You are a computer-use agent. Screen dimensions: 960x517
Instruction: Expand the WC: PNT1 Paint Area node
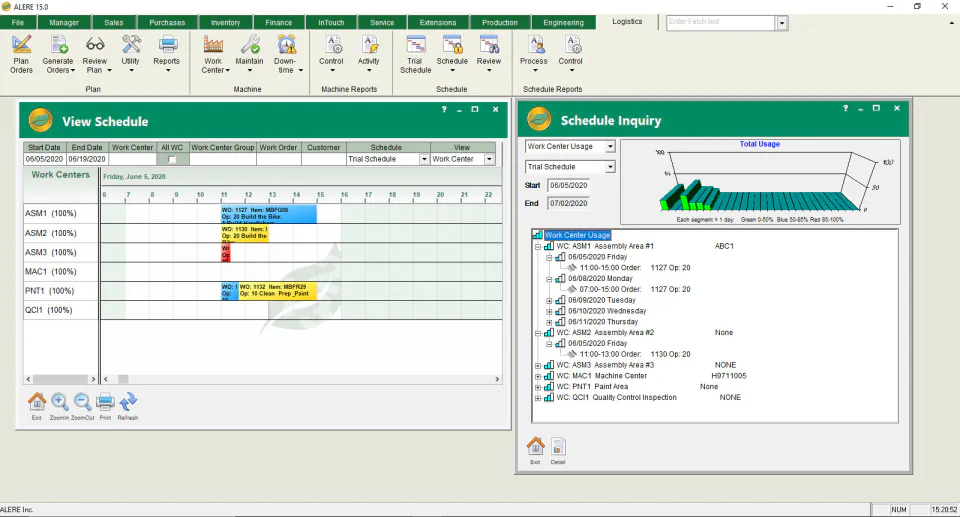(x=538, y=387)
